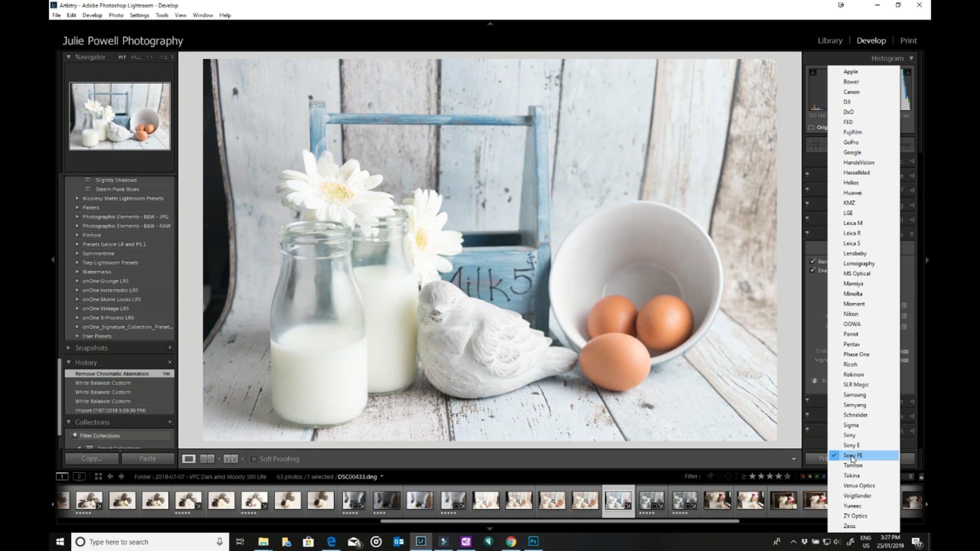Select Canon from the lens make list

[x=863, y=92]
